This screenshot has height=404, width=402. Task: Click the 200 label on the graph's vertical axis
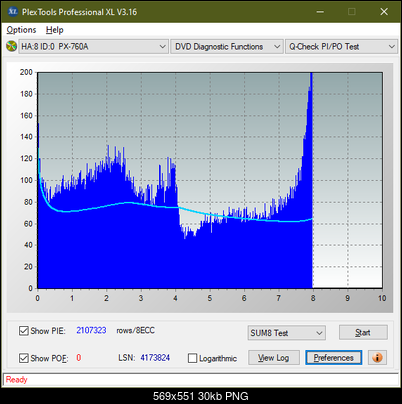click(26, 72)
